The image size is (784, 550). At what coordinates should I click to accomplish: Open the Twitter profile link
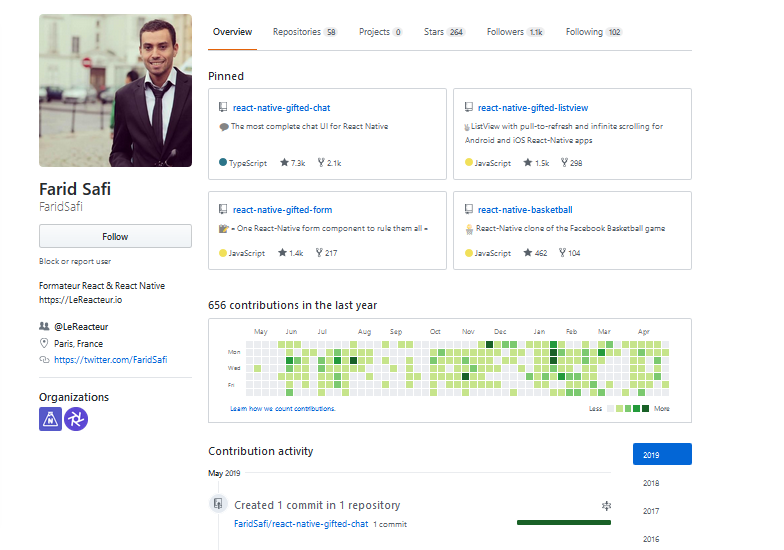[x=110, y=359]
